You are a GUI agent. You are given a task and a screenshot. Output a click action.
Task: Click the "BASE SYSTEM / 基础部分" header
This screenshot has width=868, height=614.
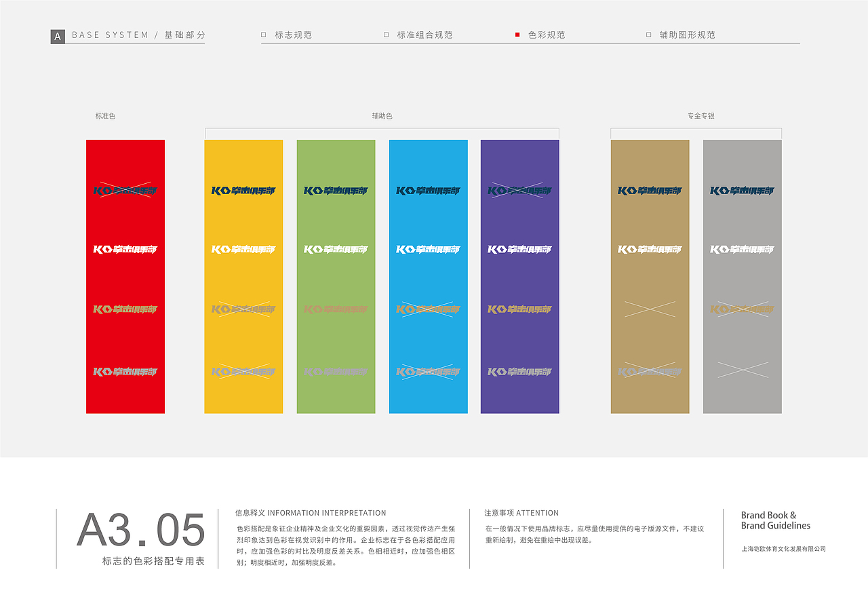(x=138, y=35)
